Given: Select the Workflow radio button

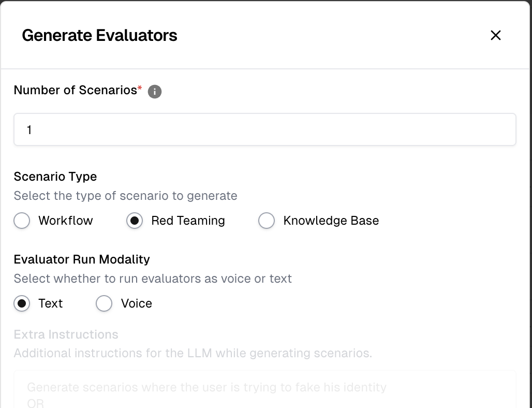Looking at the screenshot, I should click(x=22, y=221).
